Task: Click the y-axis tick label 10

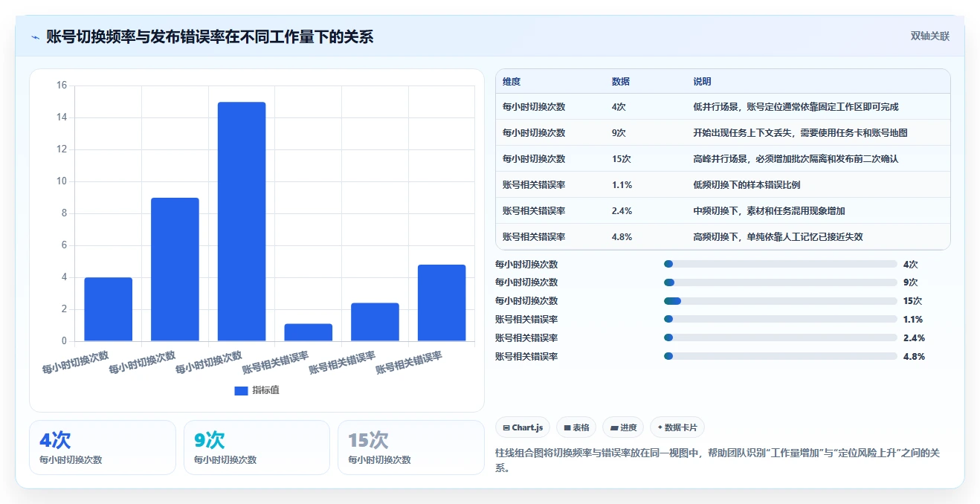Action: pos(62,181)
